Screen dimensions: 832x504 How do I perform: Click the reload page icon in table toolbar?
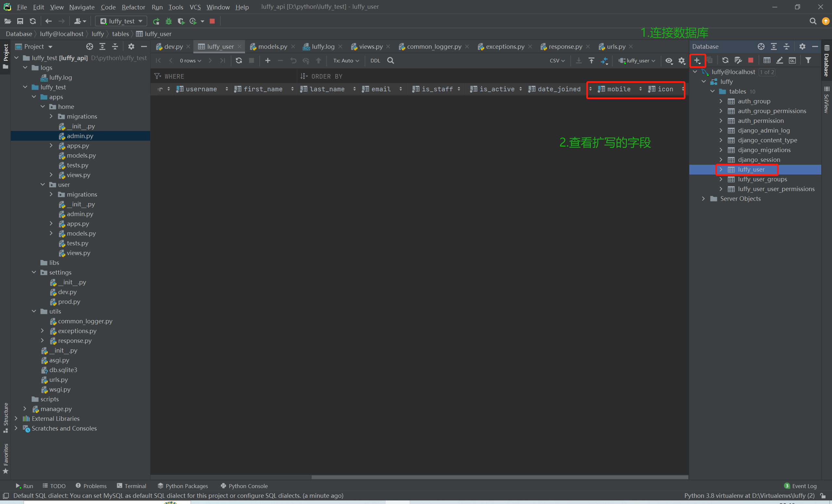[239, 60]
